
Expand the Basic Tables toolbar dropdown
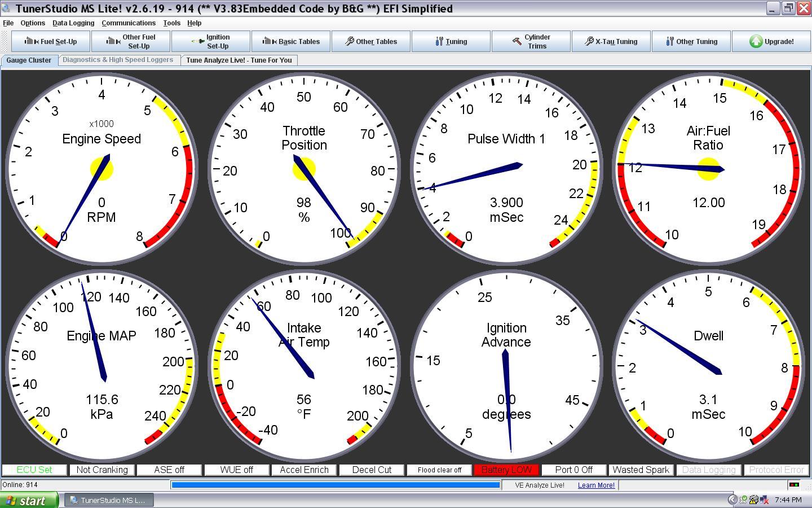point(291,41)
